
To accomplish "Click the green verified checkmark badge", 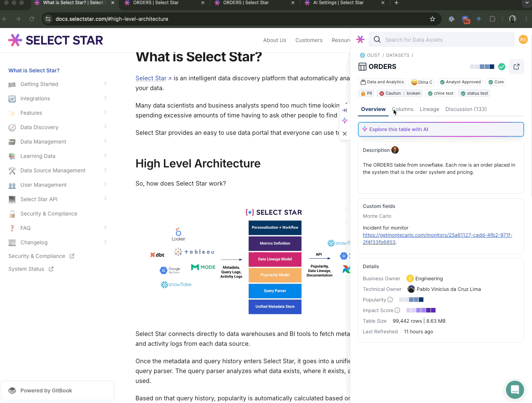I will (502, 67).
